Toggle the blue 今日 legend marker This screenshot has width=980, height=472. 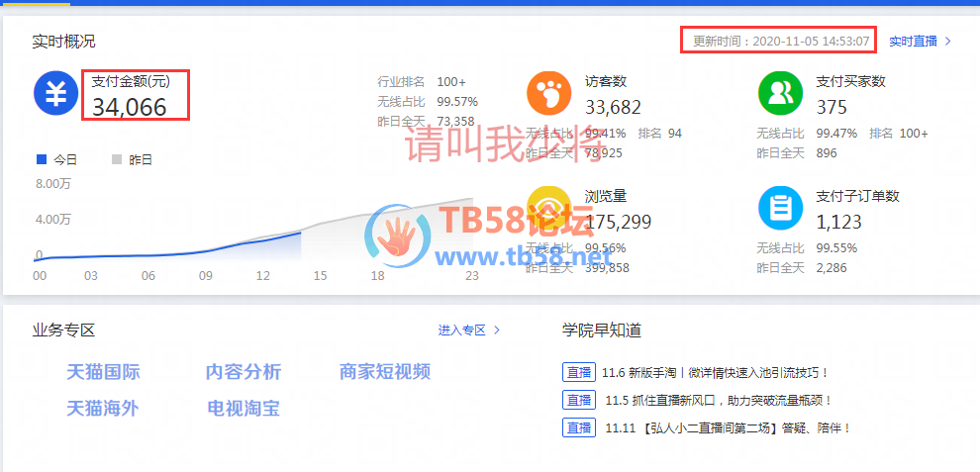point(41,159)
